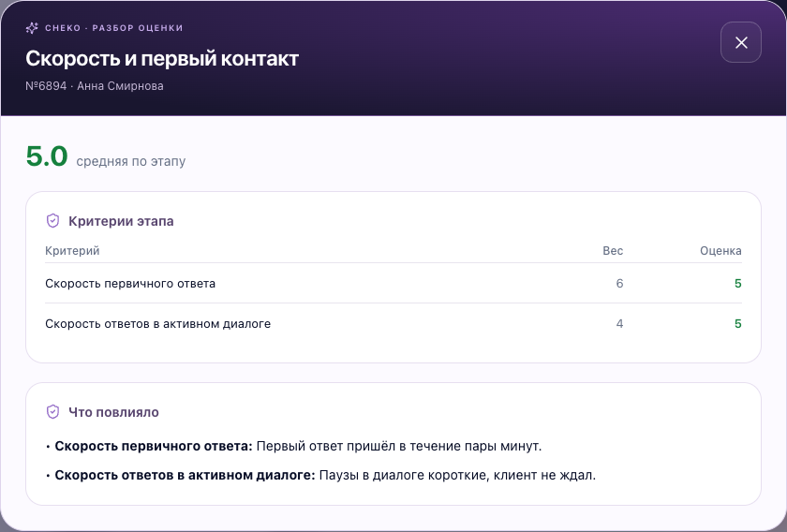787x532 pixels.
Task: Click the Критерий column header
Action: [72, 250]
